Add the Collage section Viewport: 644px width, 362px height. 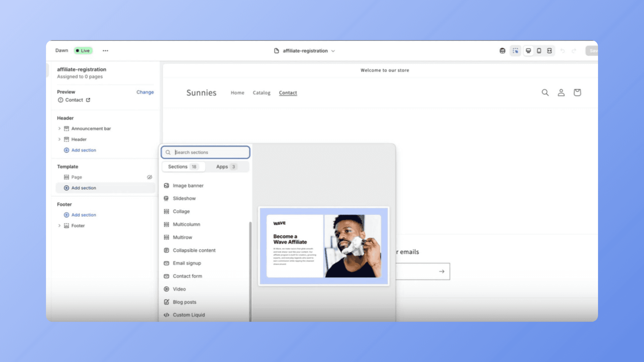click(205, 212)
